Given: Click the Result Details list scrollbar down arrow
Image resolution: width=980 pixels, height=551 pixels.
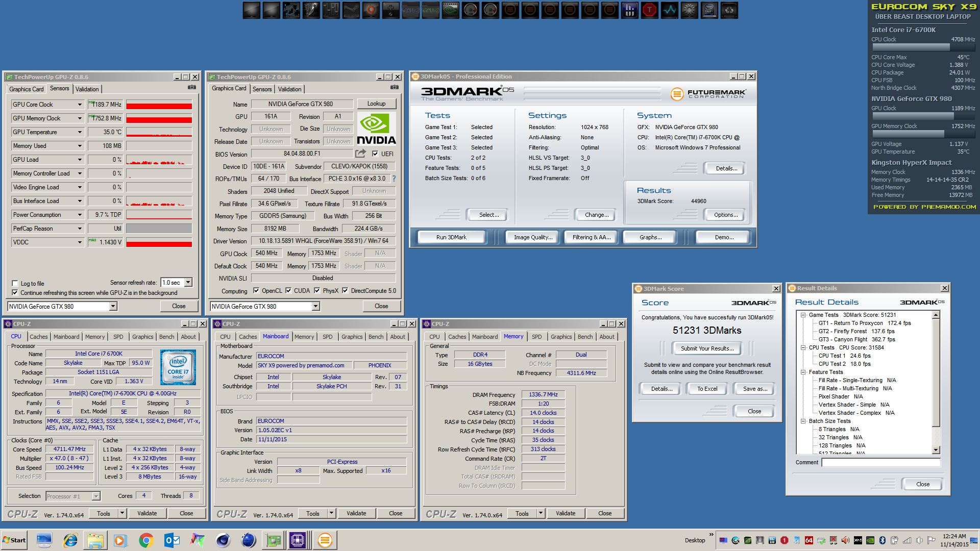Looking at the screenshot, I should (x=936, y=450).
